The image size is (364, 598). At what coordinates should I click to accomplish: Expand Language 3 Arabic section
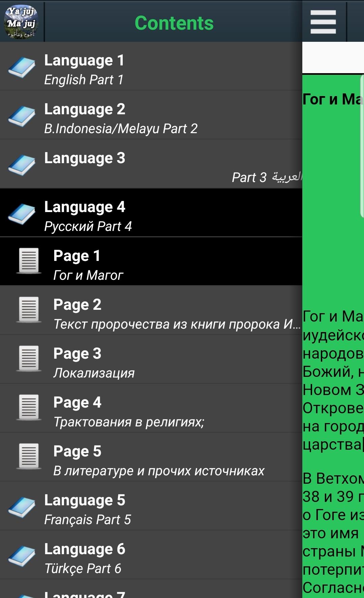click(x=151, y=164)
